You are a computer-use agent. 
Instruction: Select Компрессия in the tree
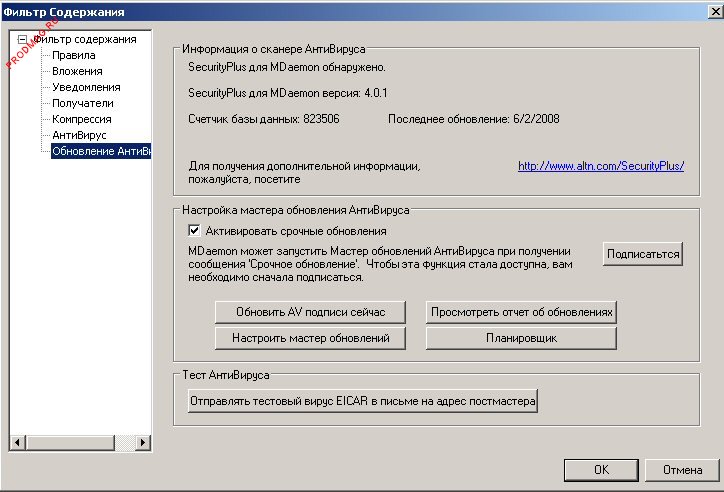coord(81,119)
